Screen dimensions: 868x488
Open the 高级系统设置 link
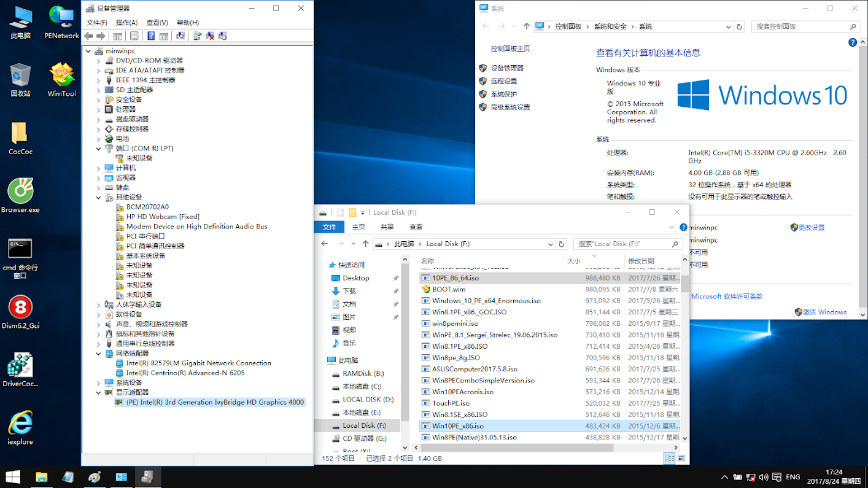coord(510,107)
